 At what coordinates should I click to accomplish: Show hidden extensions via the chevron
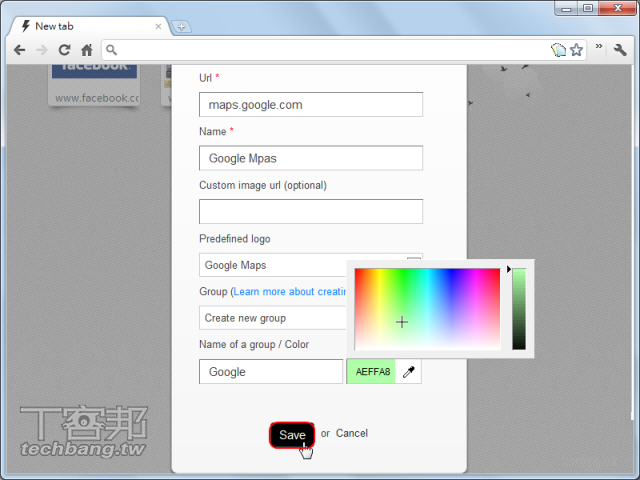tap(599, 47)
